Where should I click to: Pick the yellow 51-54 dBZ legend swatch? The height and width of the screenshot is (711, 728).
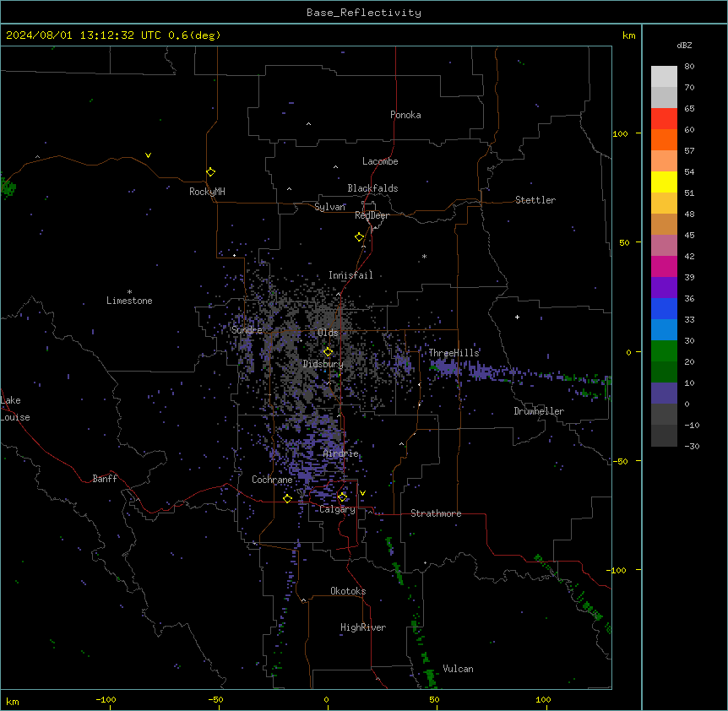pos(664,182)
